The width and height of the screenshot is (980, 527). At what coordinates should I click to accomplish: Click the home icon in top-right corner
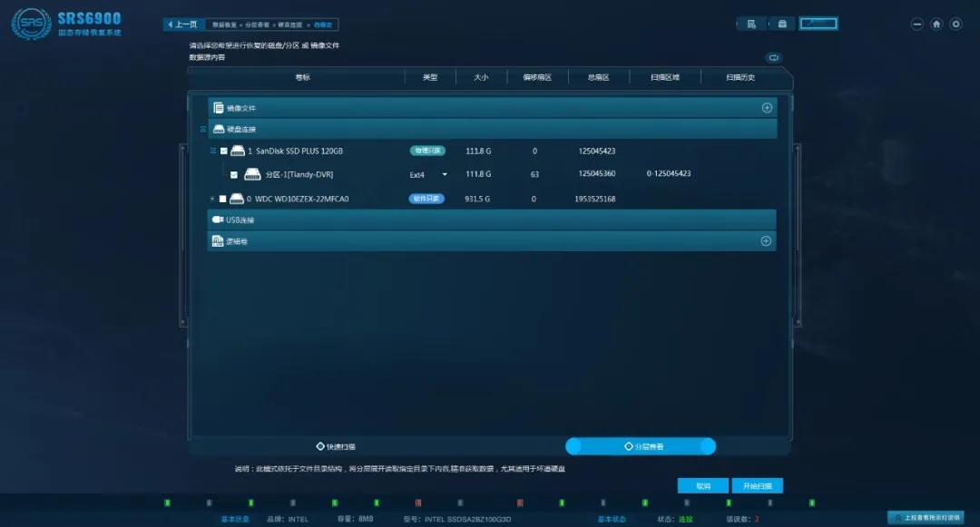tap(936, 24)
